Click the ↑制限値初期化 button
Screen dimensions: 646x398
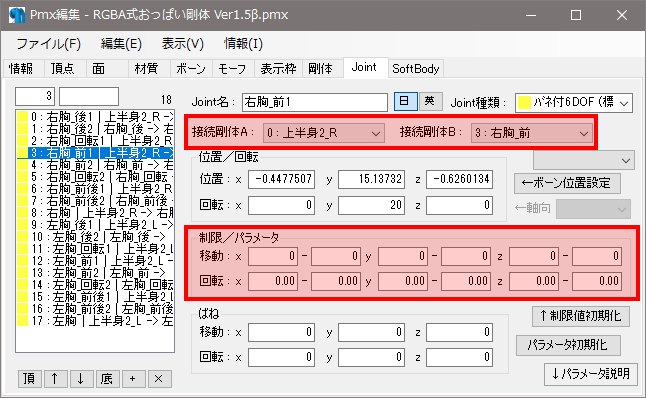click(580, 316)
